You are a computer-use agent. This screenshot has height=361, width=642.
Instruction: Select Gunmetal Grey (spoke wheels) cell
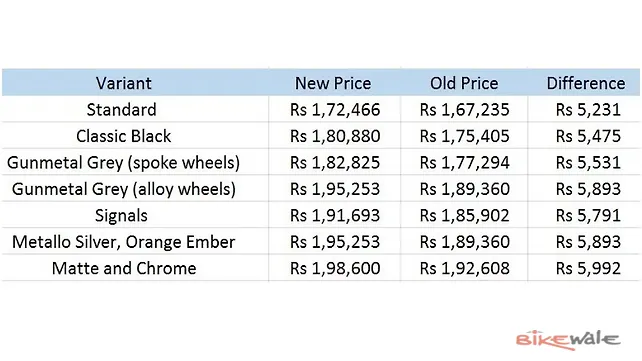point(124,163)
